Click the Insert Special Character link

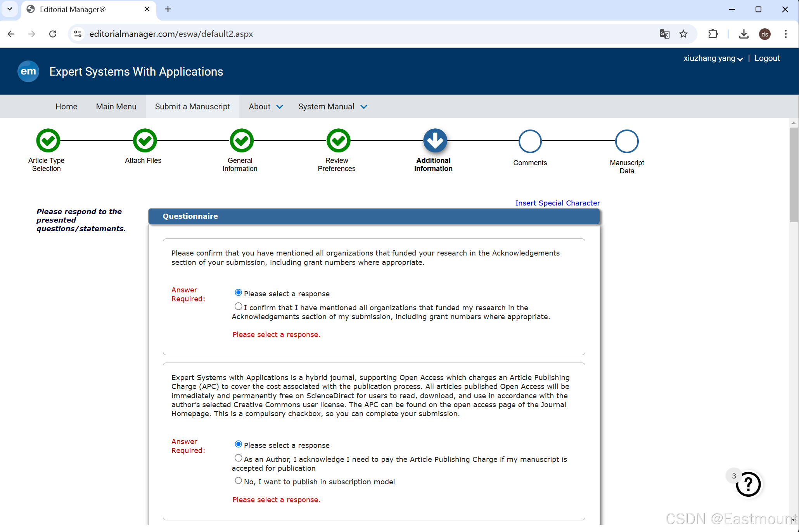(557, 203)
